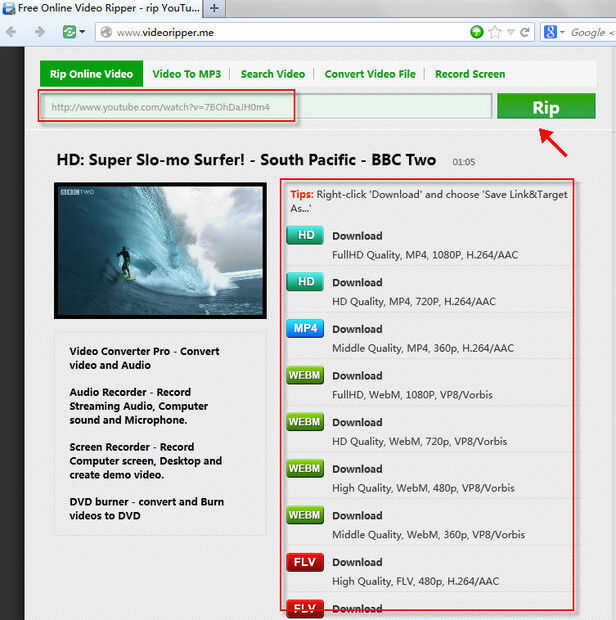Image resolution: width=616 pixels, height=620 pixels.
Task: Click the blue MP4 badge icon
Action: point(305,328)
